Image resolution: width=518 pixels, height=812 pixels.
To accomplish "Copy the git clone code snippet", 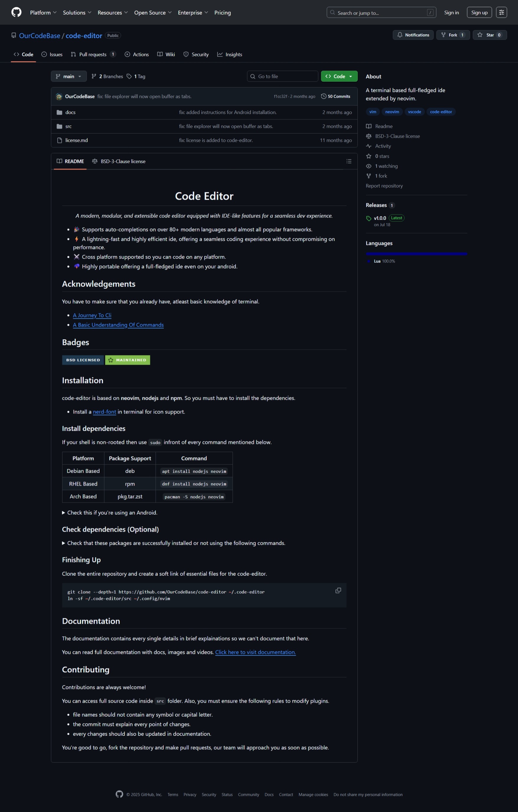I will (338, 591).
